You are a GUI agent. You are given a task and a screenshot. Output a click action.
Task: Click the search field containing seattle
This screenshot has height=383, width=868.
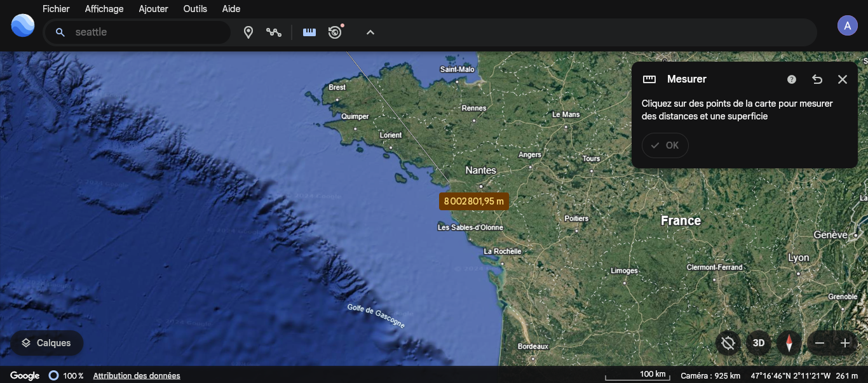click(x=146, y=32)
